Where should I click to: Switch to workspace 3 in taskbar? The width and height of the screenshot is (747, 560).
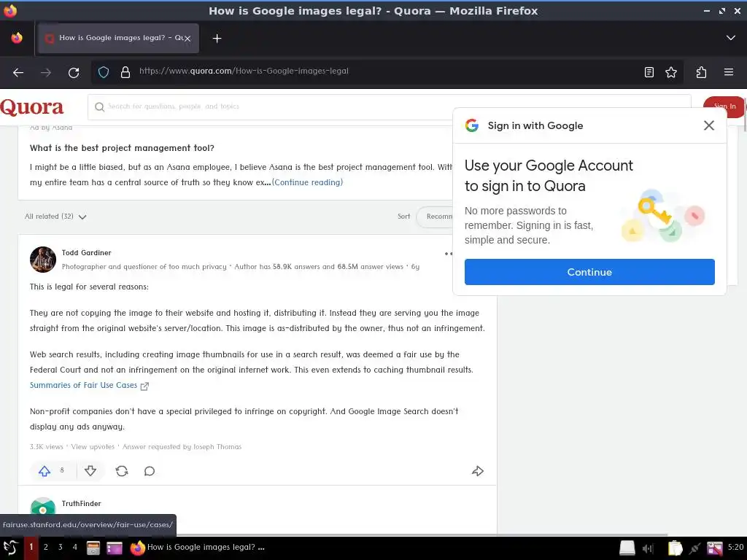coord(60,547)
